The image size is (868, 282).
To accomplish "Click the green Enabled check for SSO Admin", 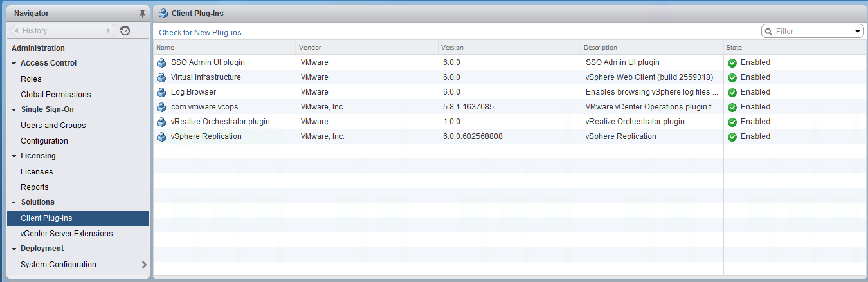I will 732,63.
